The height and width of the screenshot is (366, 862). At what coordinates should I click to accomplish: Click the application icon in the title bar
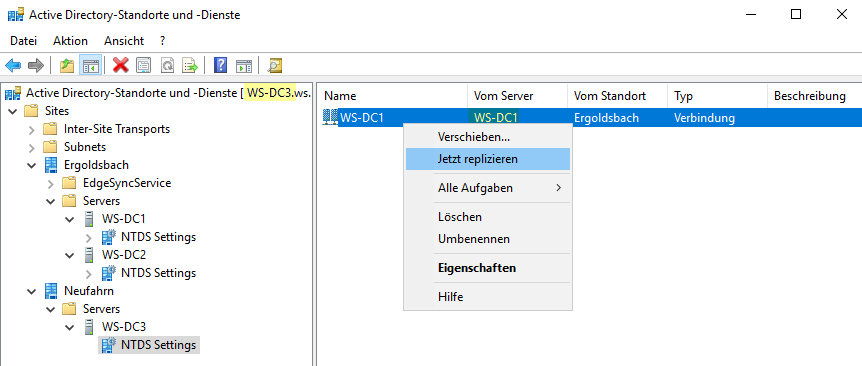click(x=15, y=15)
